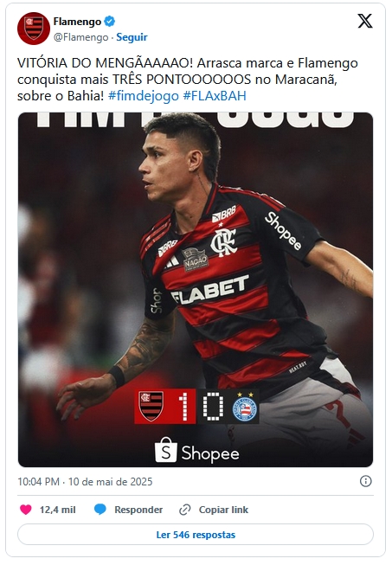Viewport: 392px width, 565px height.
Task: Open the #fimdejogo hashtag
Action: pos(144,96)
